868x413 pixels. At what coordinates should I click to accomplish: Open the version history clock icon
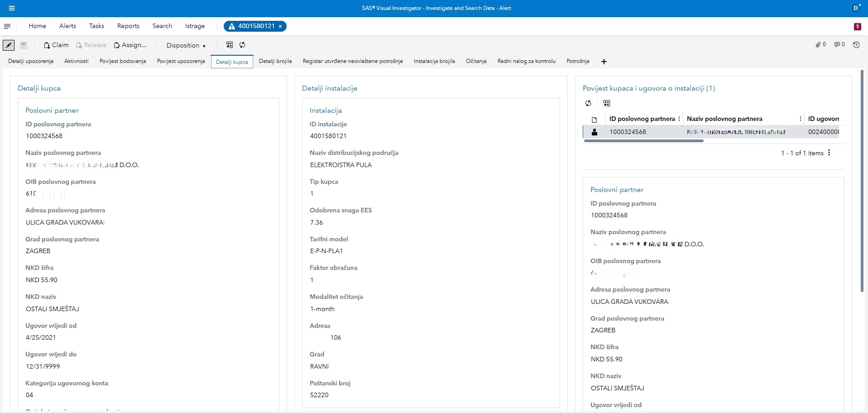pos(856,45)
